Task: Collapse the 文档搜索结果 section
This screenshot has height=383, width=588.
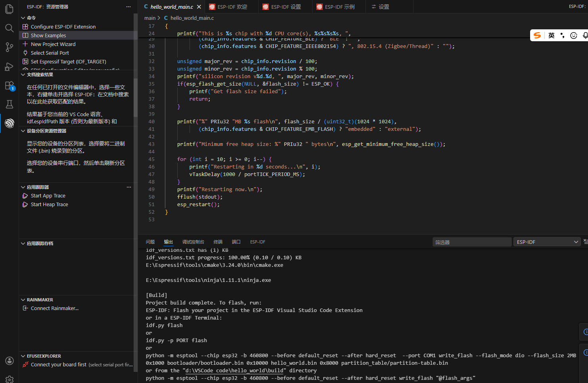Action: click(x=23, y=75)
